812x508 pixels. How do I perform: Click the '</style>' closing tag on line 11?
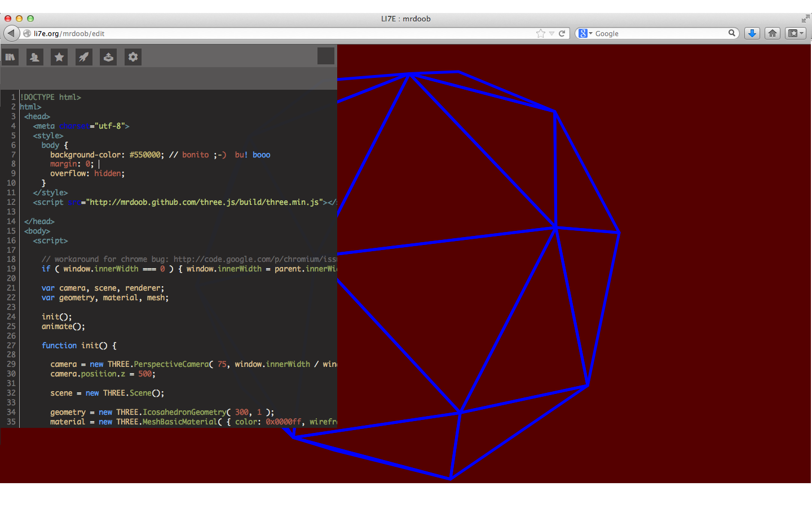point(50,192)
